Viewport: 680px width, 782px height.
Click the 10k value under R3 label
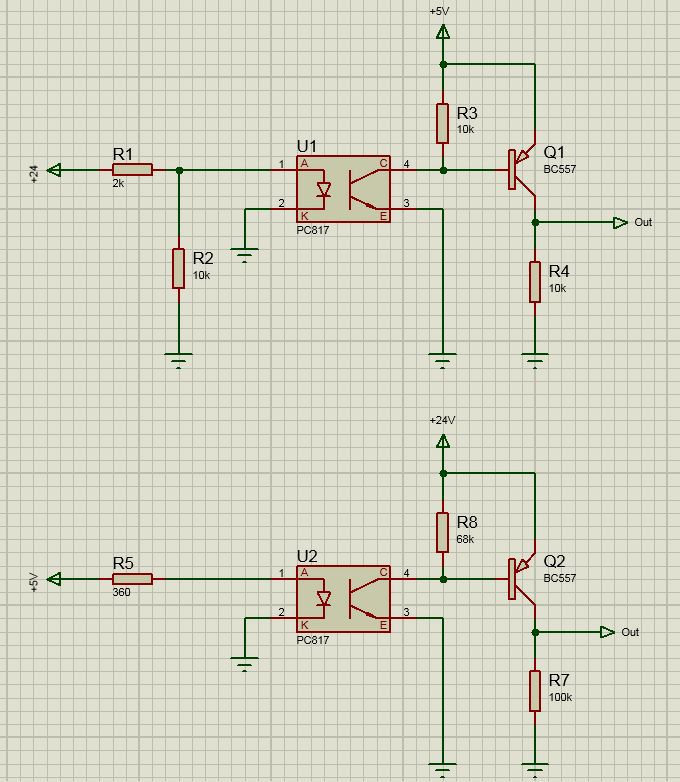(x=465, y=129)
